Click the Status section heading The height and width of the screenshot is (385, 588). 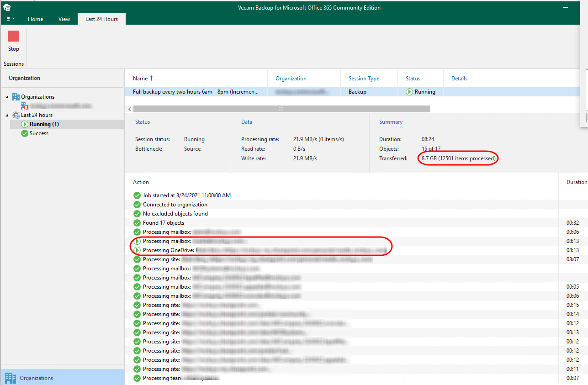coord(143,122)
